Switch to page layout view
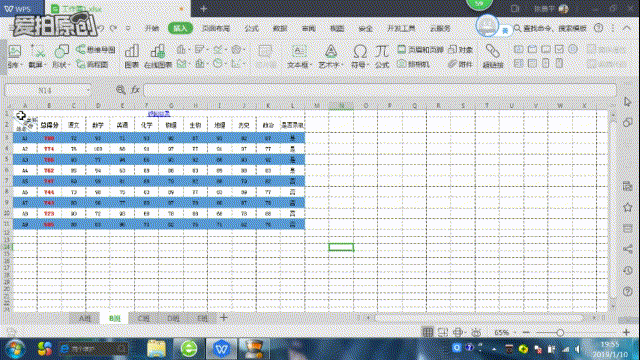The image size is (640, 360). tap(443, 333)
